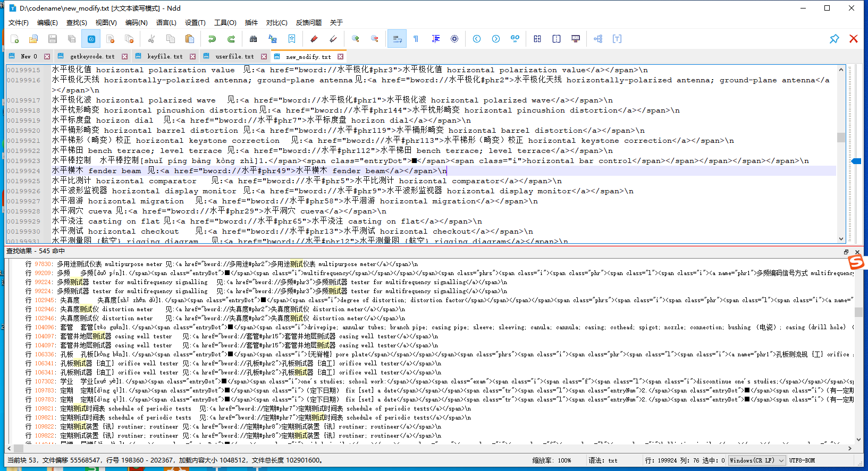Close the new_modify.txt tab
This screenshot has width=868, height=471.
click(340, 56)
